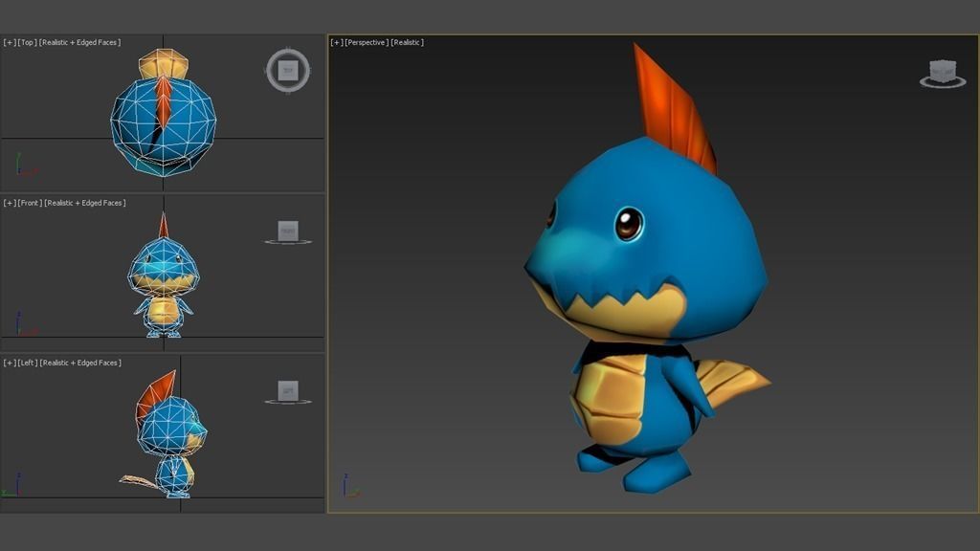Click the ViewCube in the Perspective viewport
The width and height of the screenshot is (980, 551).
pyautogui.click(x=943, y=73)
